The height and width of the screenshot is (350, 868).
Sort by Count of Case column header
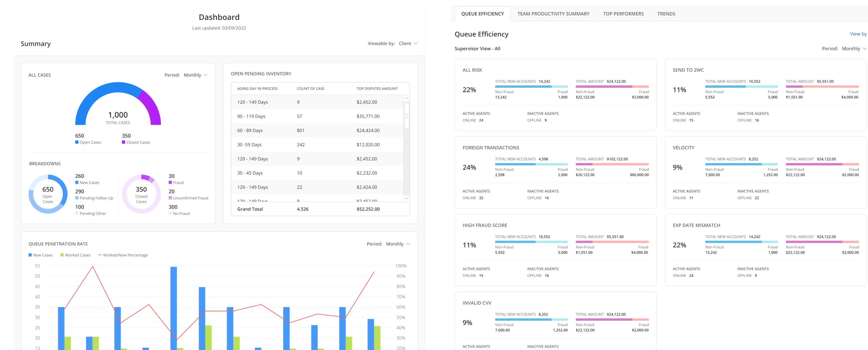(x=310, y=89)
